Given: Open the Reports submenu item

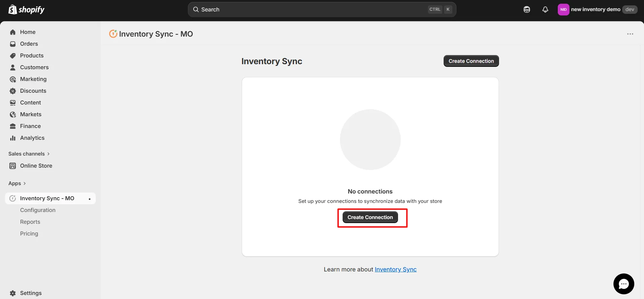Looking at the screenshot, I should pos(30,222).
